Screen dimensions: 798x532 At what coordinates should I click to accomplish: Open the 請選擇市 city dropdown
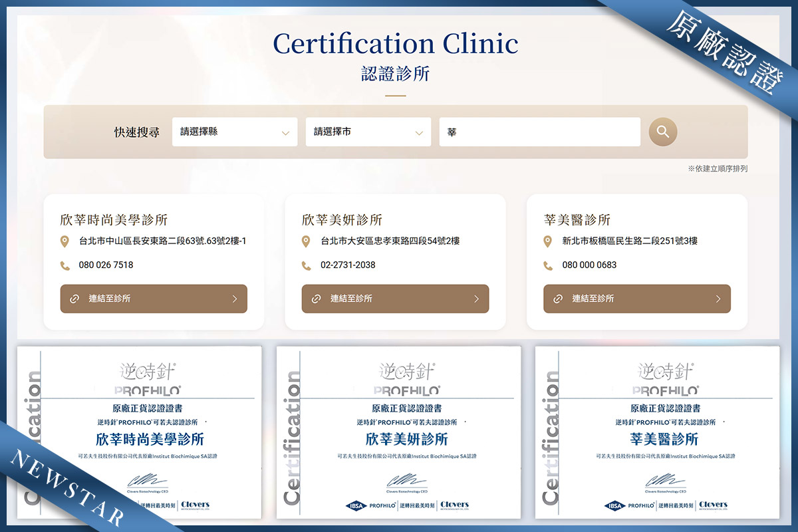tap(368, 132)
